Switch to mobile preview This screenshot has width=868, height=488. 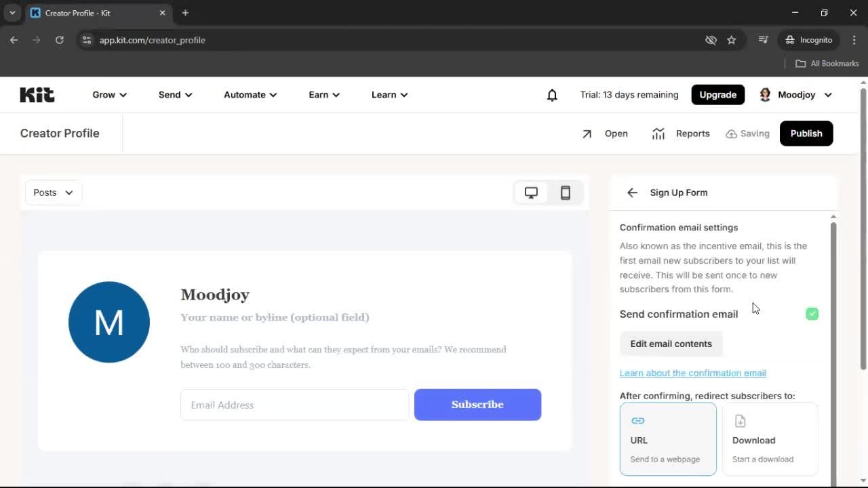click(565, 192)
